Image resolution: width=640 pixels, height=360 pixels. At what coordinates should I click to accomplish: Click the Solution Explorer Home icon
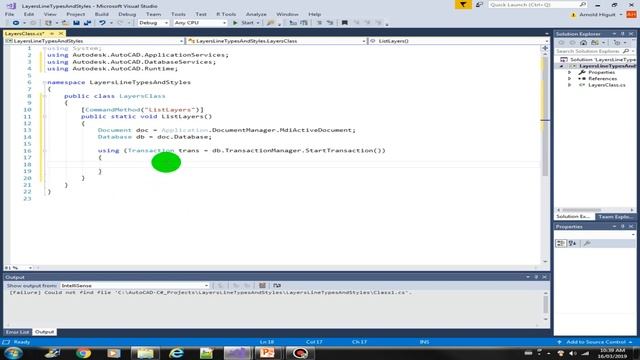coord(583,42)
